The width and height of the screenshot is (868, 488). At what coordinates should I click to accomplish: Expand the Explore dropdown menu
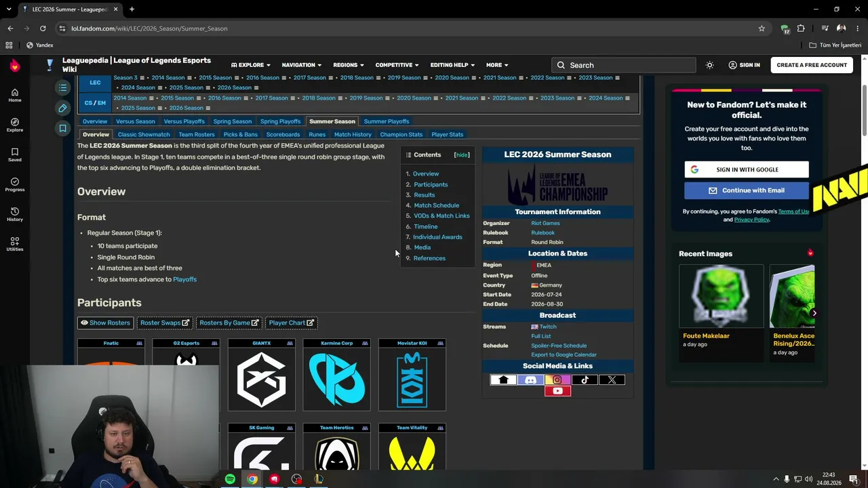click(251, 65)
